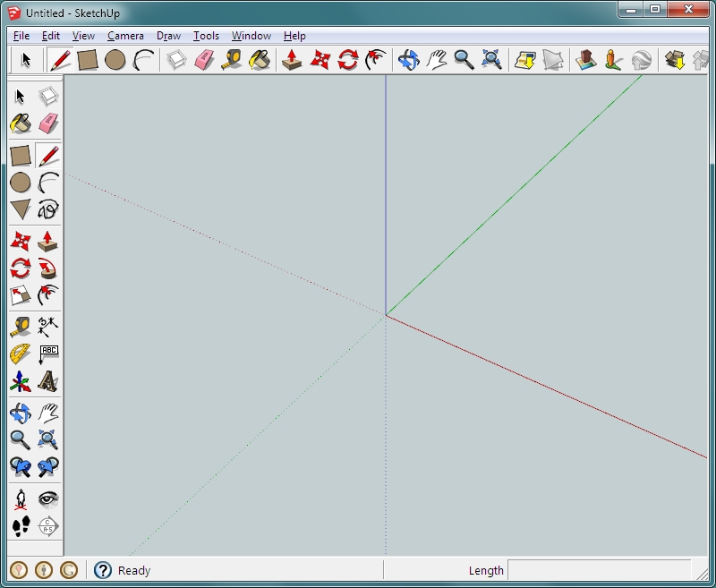
Task: Select the Zoom magnifier in the horizontal toolbar
Action: click(x=464, y=60)
